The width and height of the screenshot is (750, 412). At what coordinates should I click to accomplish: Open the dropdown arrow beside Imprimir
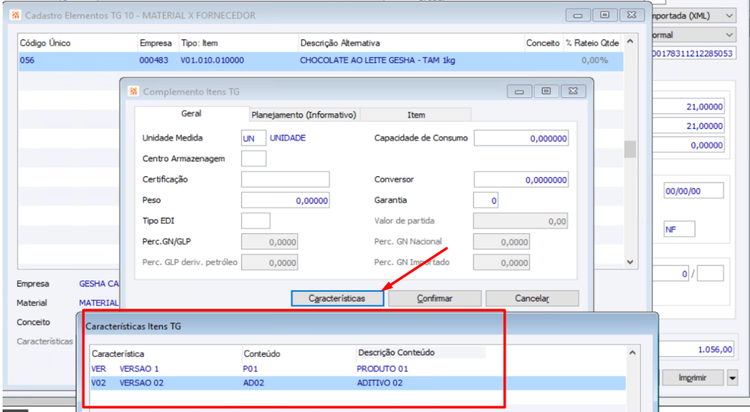click(732, 378)
